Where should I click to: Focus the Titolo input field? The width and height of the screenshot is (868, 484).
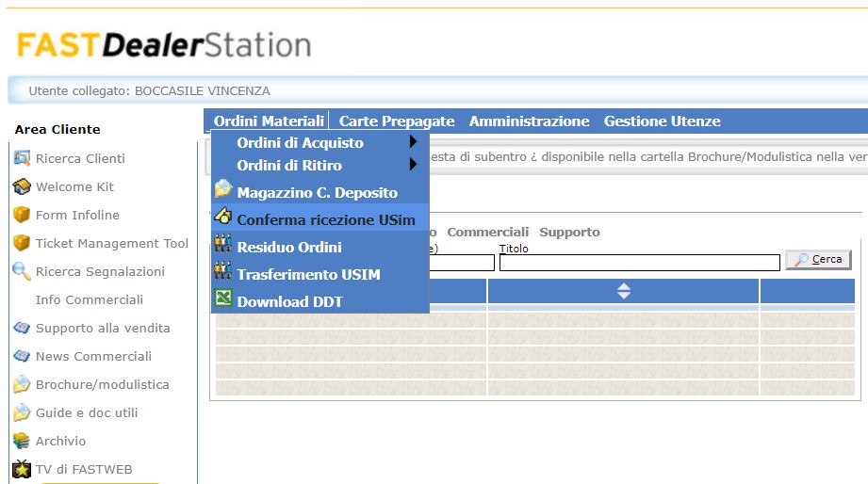[x=639, y=263]
